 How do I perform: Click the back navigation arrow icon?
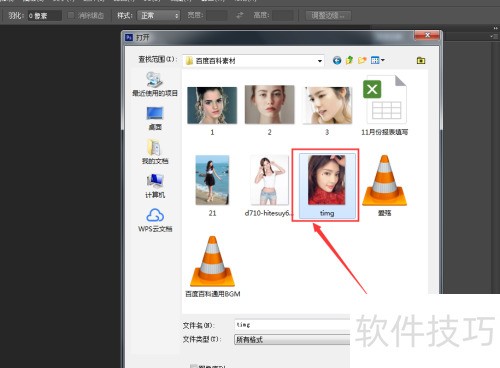tap(337, 60)
